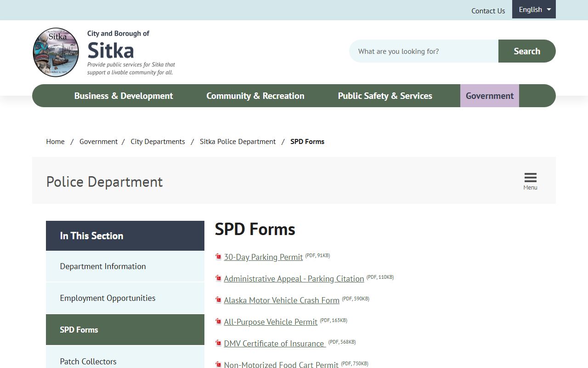588x368 pixels.
Task: Expand the English language dropdown
Action: click(534, 9)
